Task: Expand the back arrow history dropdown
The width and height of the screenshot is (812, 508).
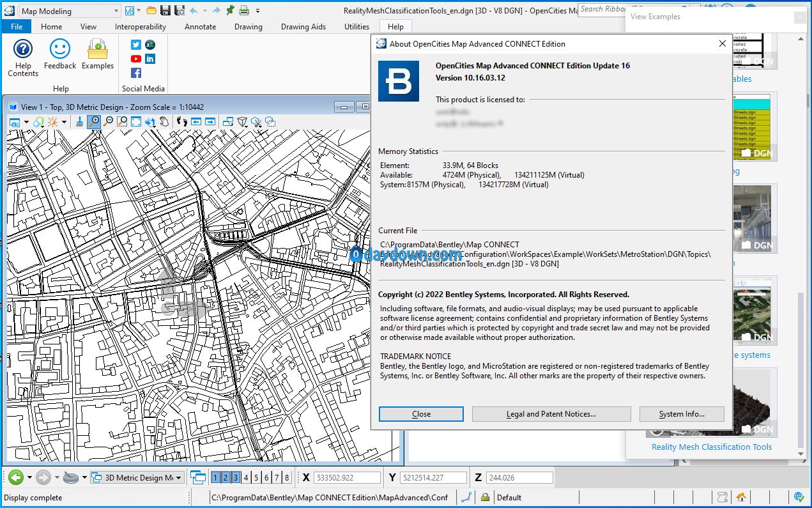Action: tap(29, 477)
